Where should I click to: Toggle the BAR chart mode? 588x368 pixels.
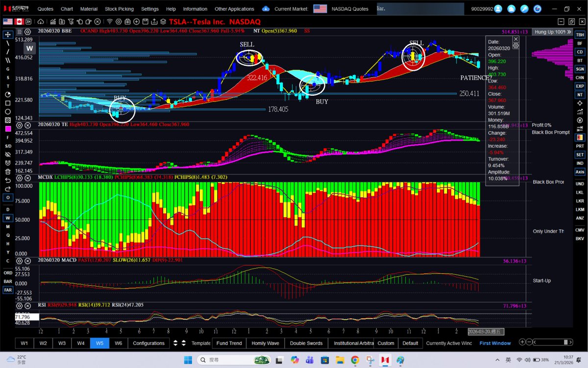point(8,282)
